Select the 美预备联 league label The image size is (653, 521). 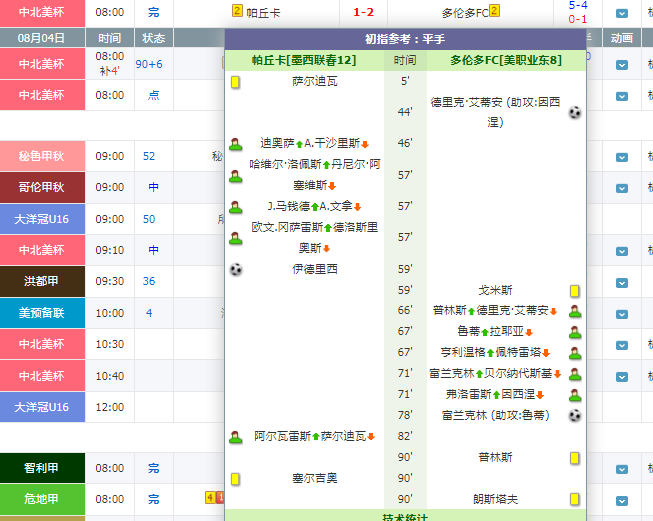pos(43,313)
